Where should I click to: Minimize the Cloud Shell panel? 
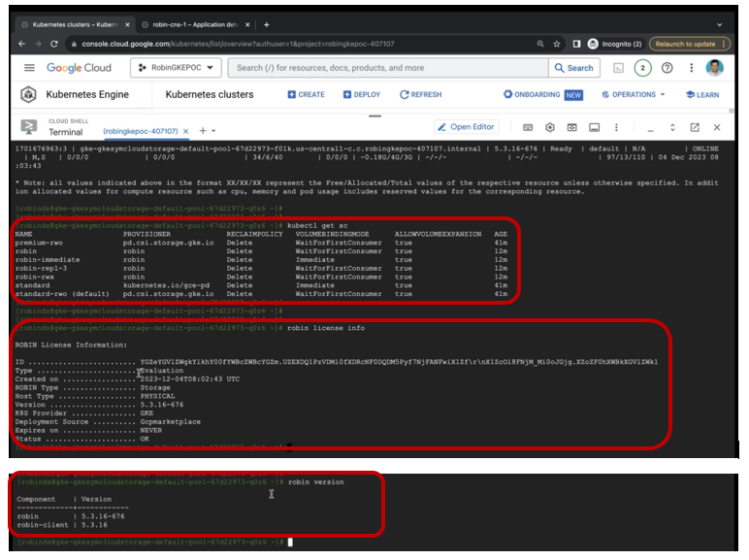click(650, 129)
